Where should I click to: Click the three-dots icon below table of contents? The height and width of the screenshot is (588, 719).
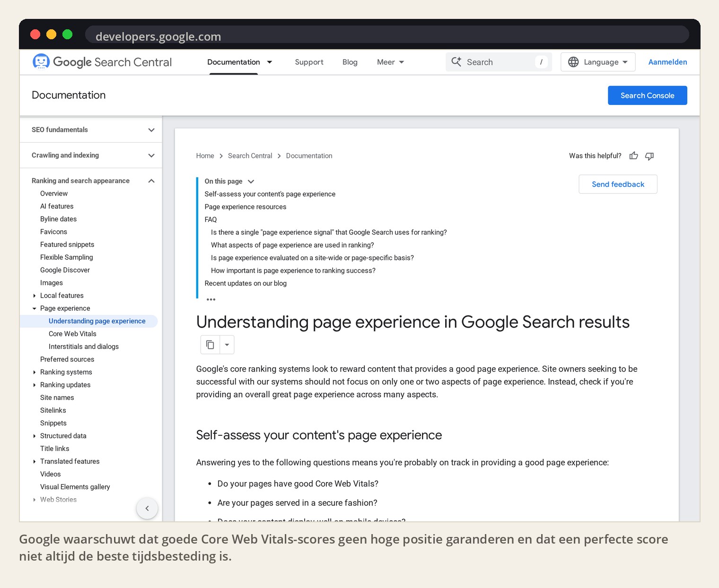click(211, 299)
